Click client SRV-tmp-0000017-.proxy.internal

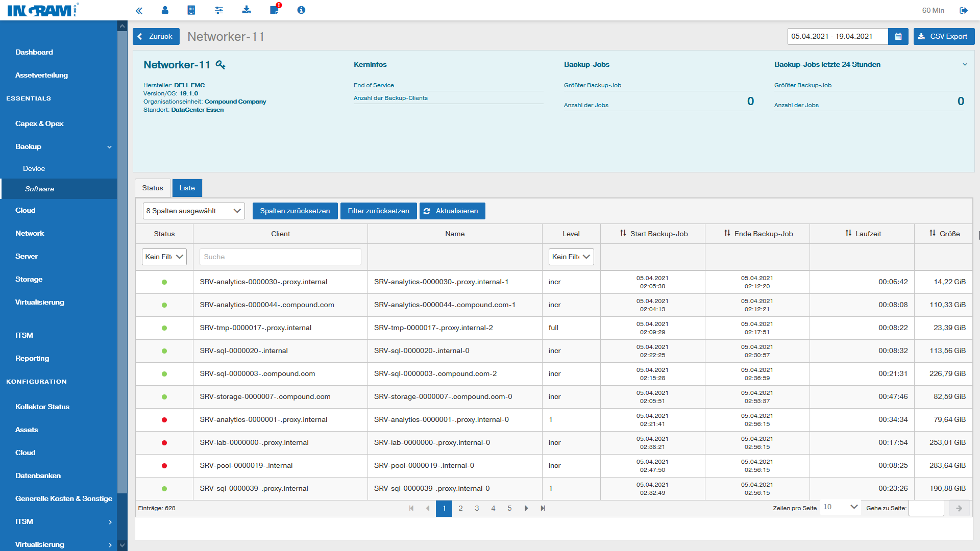255,328
